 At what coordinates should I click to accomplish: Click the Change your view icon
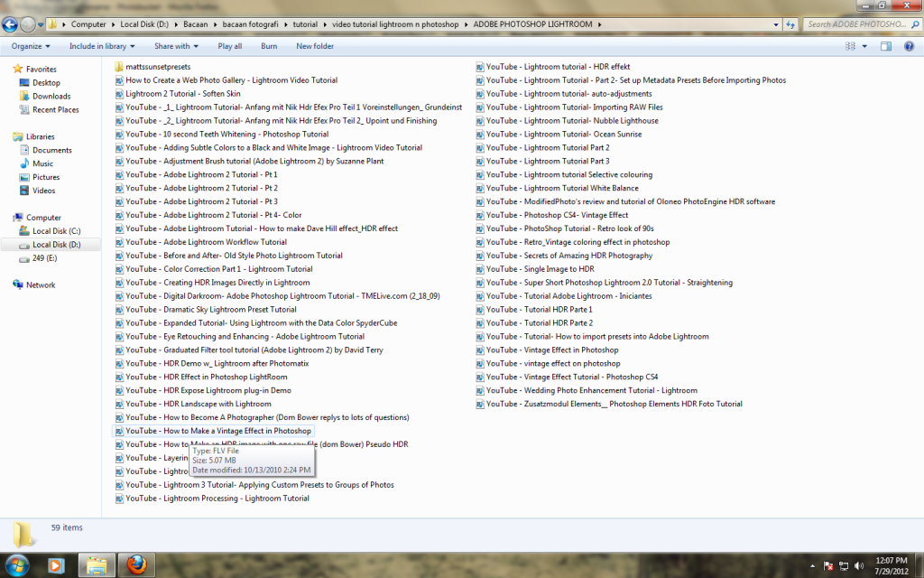[x=850, y=46]
